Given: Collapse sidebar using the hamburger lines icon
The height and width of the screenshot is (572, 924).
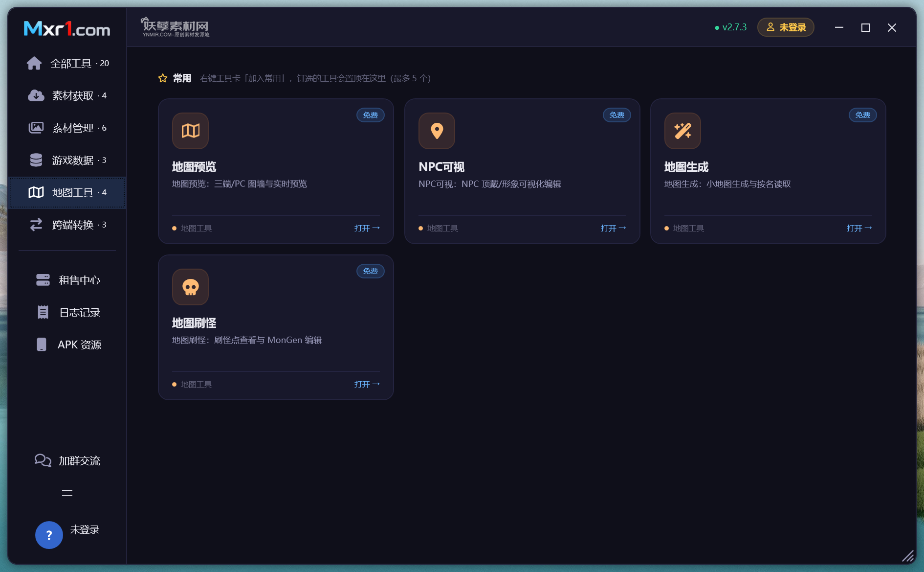Looking at the screenshot, I should pyautogui.click(x=67, y=493).
